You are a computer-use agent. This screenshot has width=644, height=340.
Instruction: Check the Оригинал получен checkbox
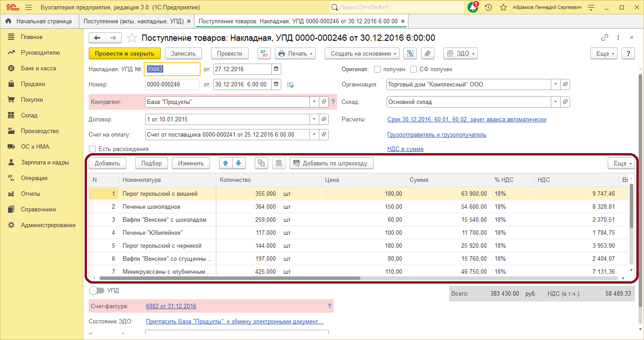377,69
